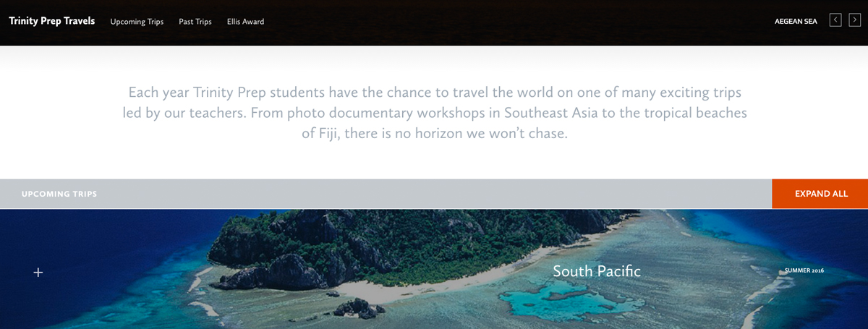Select the Aegean Sea destination label

point(796,22)
